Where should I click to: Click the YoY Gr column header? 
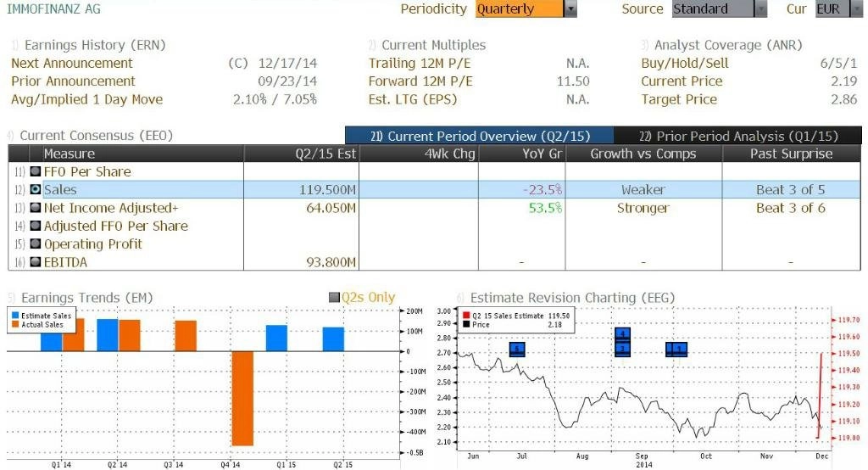coord(522,154)
